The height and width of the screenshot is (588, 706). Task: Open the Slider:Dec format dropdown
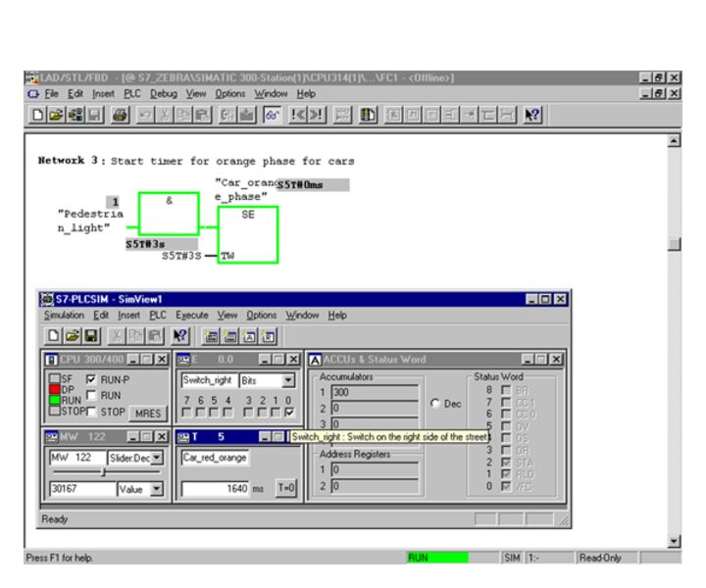[156, 458]
